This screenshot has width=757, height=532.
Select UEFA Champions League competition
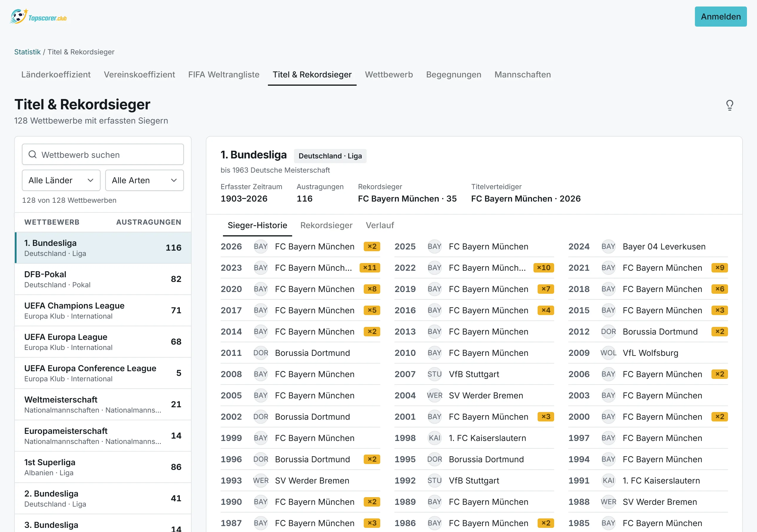pos(103,311)
